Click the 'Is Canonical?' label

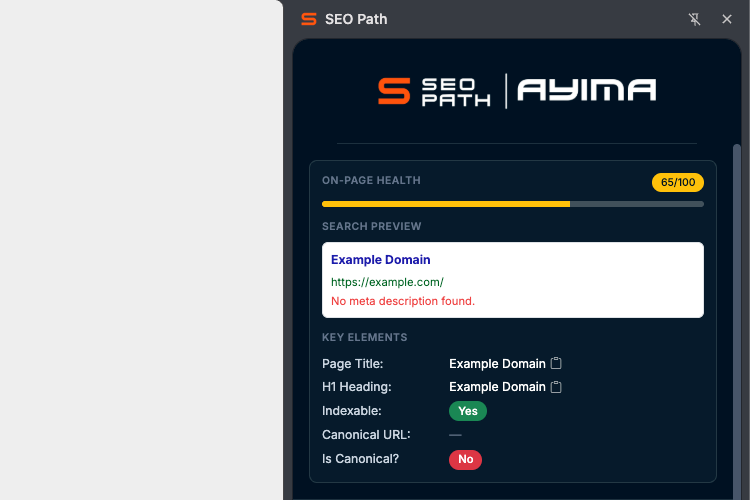tap(360, 459)
